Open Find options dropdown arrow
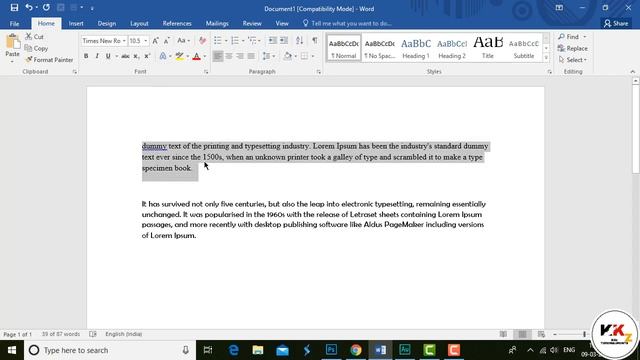640x360 pixels. pyautogui.click(x=584, y=37)
